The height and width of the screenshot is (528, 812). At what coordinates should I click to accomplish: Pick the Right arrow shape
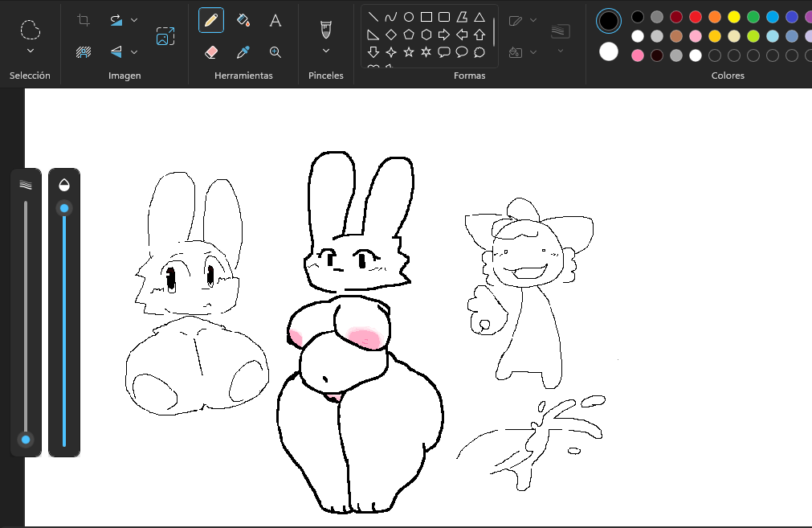pyautogui.click(x=444, y=35)
